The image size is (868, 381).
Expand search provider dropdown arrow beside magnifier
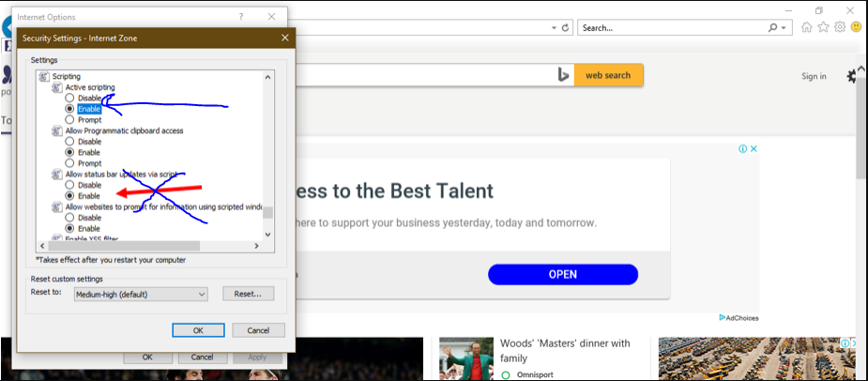pyautogui.click(x=784, y=28)
